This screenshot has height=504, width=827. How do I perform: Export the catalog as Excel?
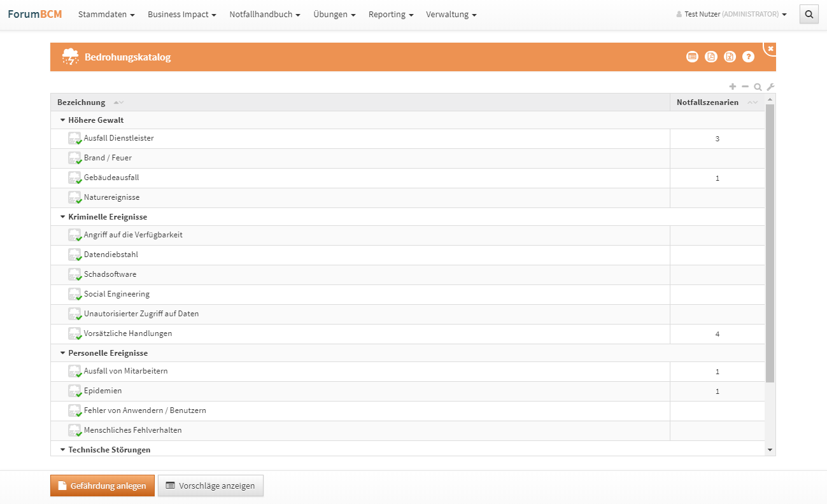coord(730,57)
